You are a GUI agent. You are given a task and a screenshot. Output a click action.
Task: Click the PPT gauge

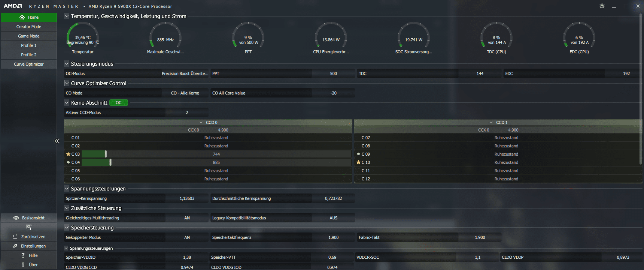[x=248, y=38]
